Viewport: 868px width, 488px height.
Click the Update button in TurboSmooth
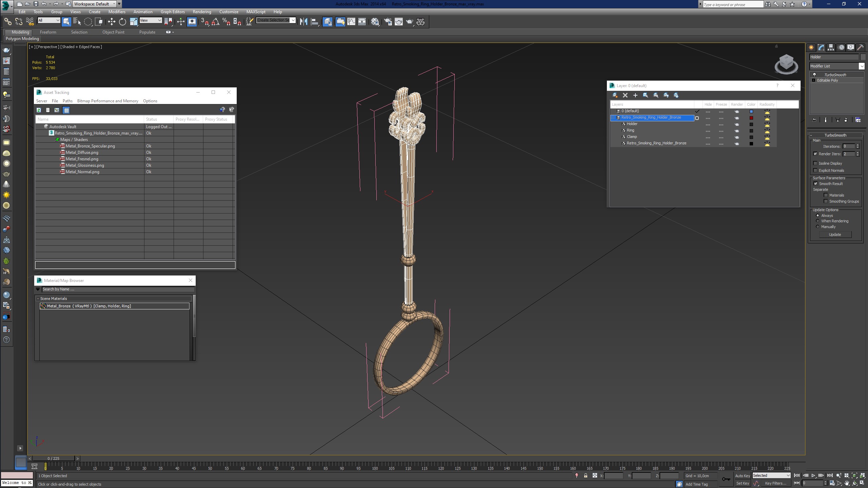coord(835,235)
